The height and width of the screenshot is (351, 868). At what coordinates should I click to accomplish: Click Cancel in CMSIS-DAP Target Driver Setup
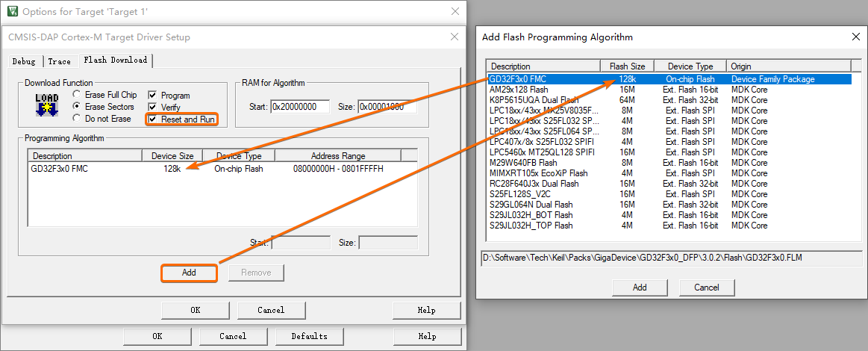coord(271,310)
